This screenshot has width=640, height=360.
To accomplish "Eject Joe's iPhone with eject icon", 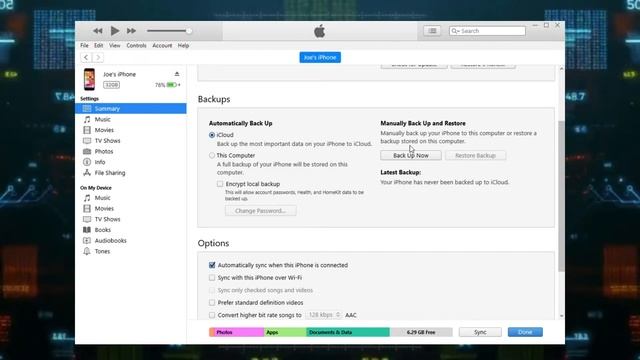I will click(177, 74).
